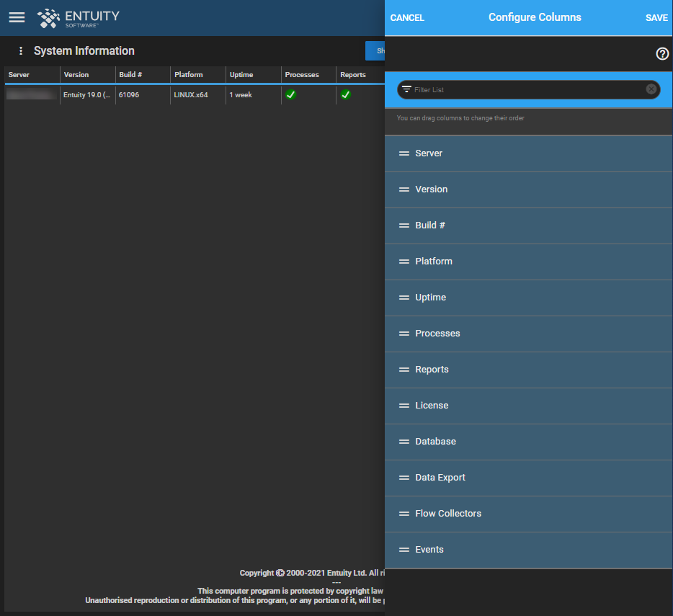Click the blurred server name cell
The image size is (673, 616).
point(32,94)
